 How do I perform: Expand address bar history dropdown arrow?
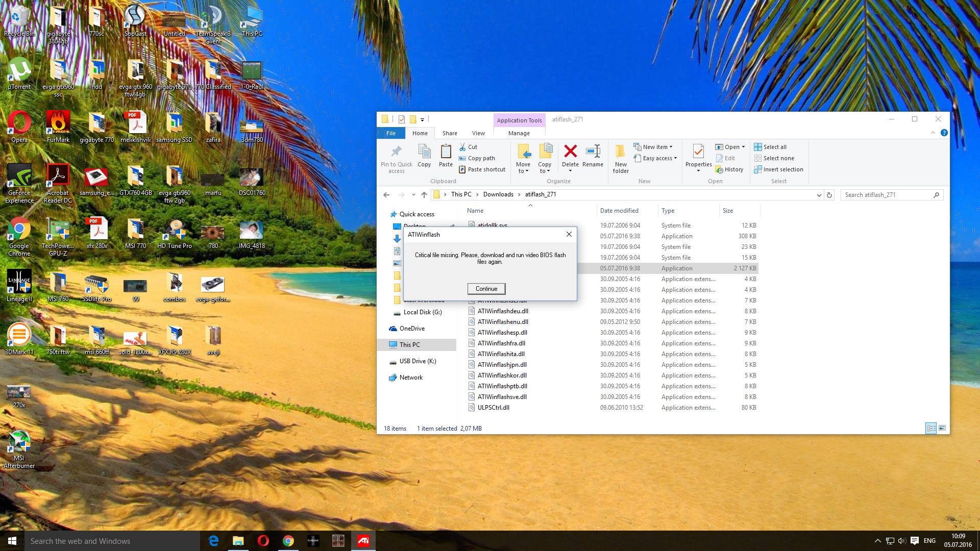(x=819, y=195)
